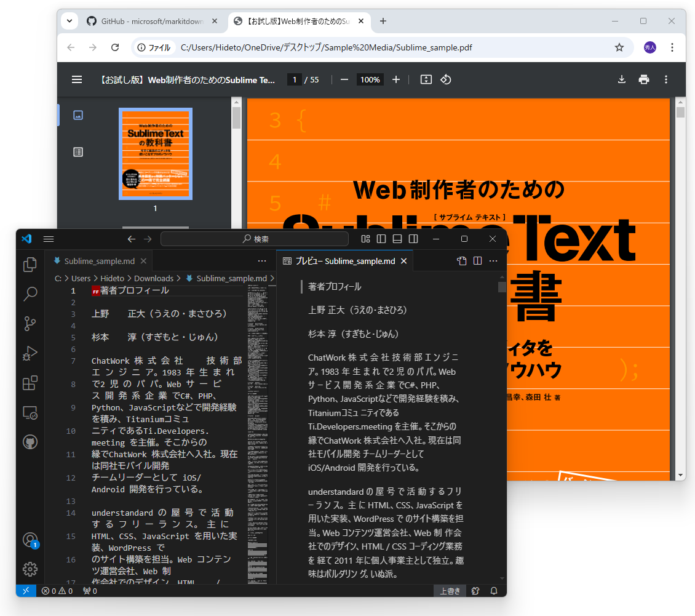Toggle the bottom panel visibility

[397, 239]
